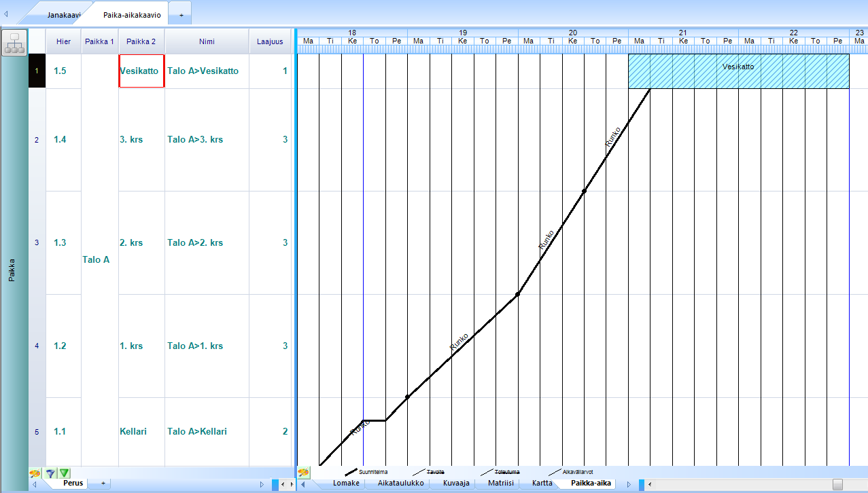Click the arrow left of Perus tab
Screen dimensions: 868x493
[34, 484]
